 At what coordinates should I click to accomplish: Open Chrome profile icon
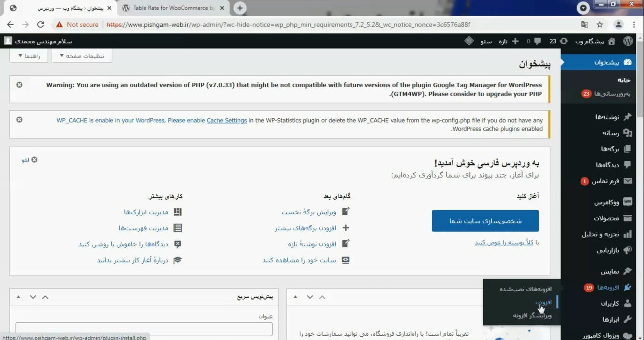point(619,24)
